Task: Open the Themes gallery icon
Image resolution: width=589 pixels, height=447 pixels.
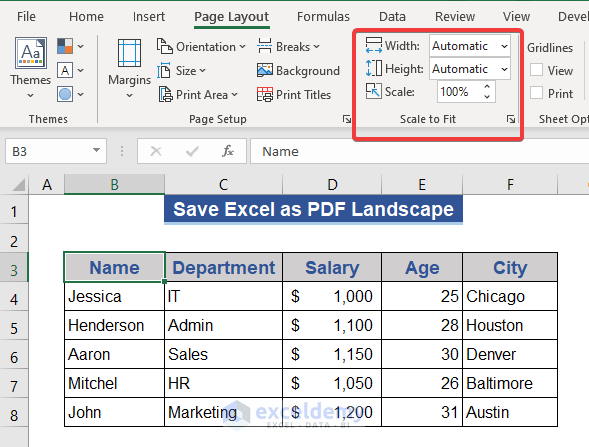Action: click(31, 53)
